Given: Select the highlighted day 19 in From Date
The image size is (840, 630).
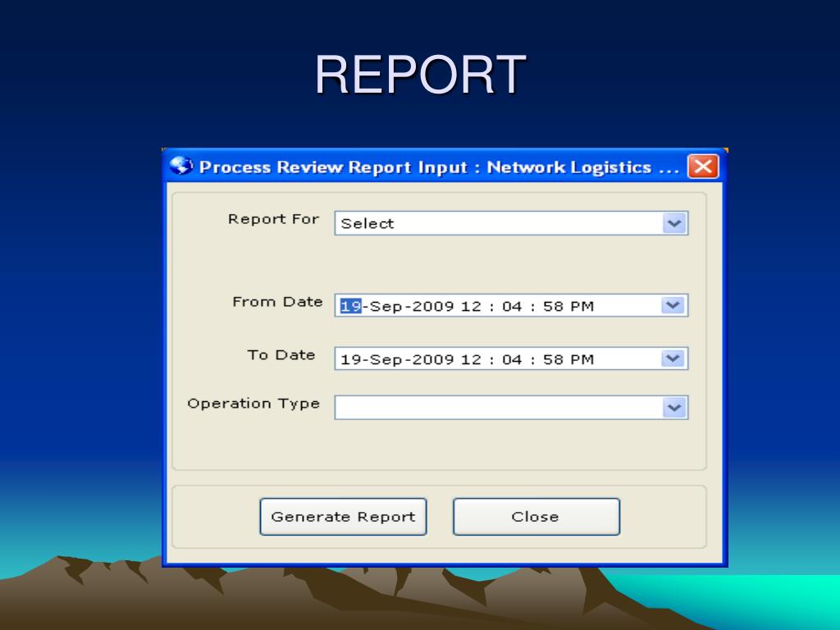Looking at the screenshot, I should [x=351, y=306].
